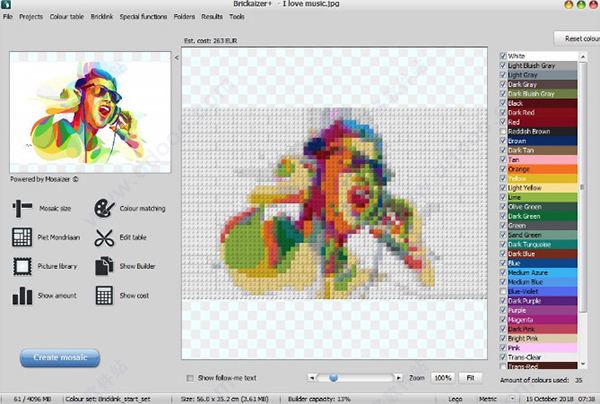
Task: Open the units dropdown next to Metric
Action: 513,399
